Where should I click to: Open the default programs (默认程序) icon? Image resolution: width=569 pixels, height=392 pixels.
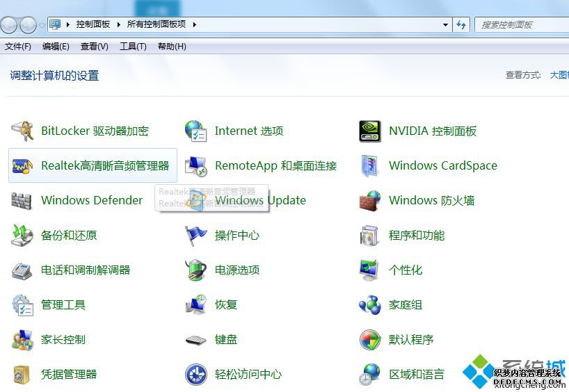tap(370, 340)
